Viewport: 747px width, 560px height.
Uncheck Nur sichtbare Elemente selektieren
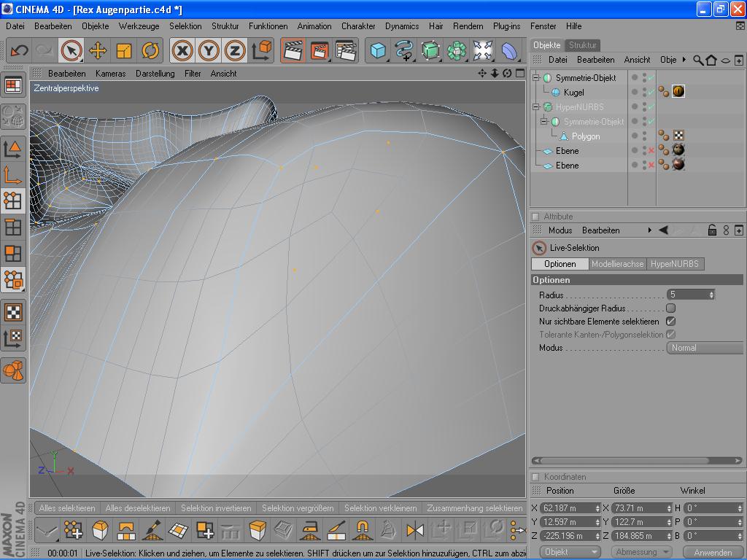670,322
